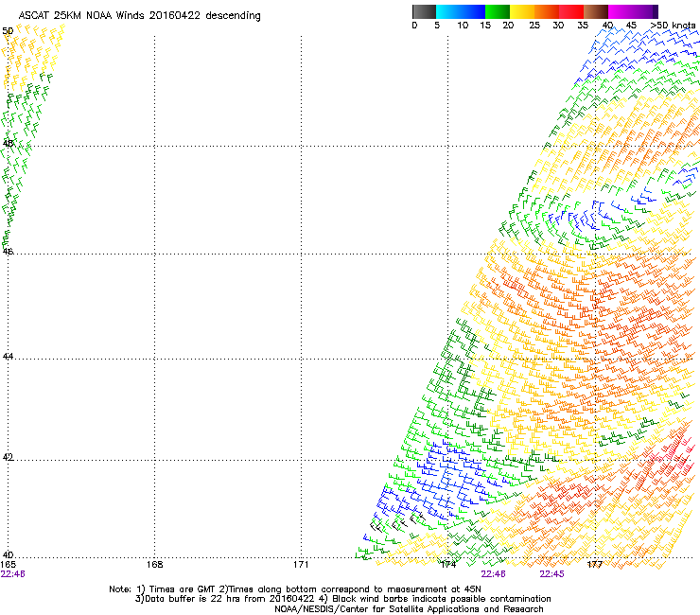The image size is (700, 615).
Task: Pick the red 30-35 knots legend swatch
Action: coord(571,11)
